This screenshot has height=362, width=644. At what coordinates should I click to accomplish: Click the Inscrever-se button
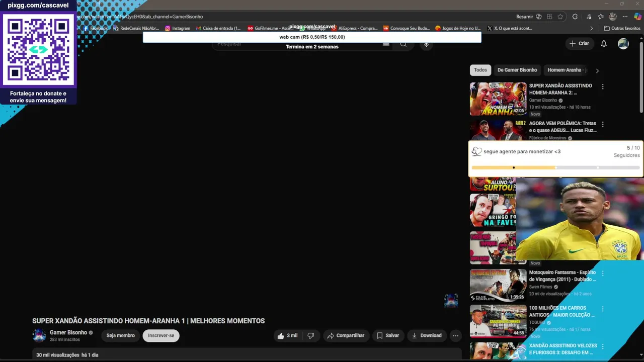click(161, 336)
